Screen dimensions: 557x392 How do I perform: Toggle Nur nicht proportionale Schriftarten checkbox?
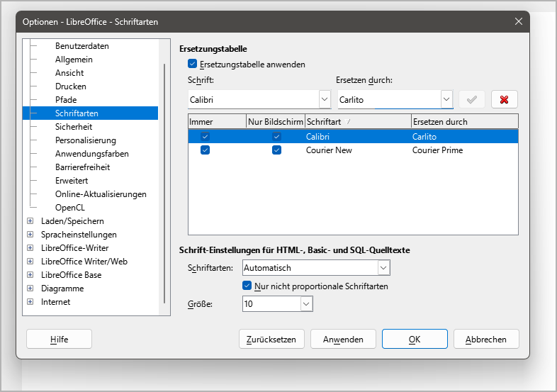click(247, 286)
